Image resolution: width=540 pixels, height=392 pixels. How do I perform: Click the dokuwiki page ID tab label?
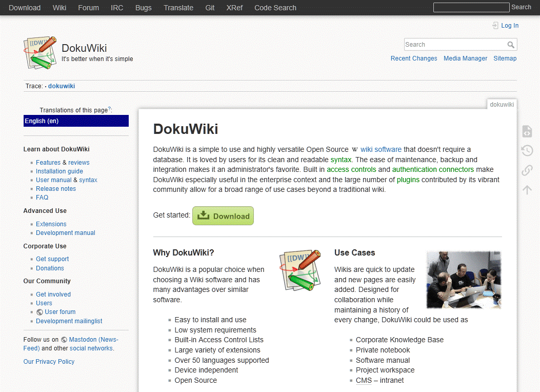(502, 105)
